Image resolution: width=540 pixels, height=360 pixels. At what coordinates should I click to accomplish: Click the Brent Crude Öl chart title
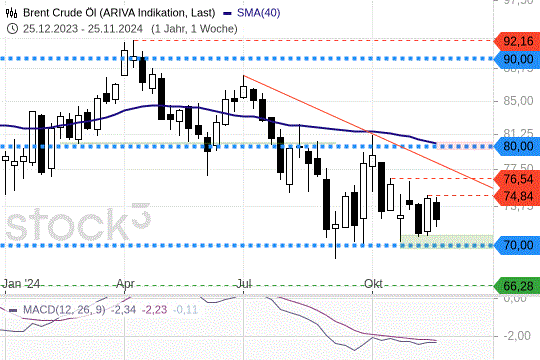(x=119, y=13)
